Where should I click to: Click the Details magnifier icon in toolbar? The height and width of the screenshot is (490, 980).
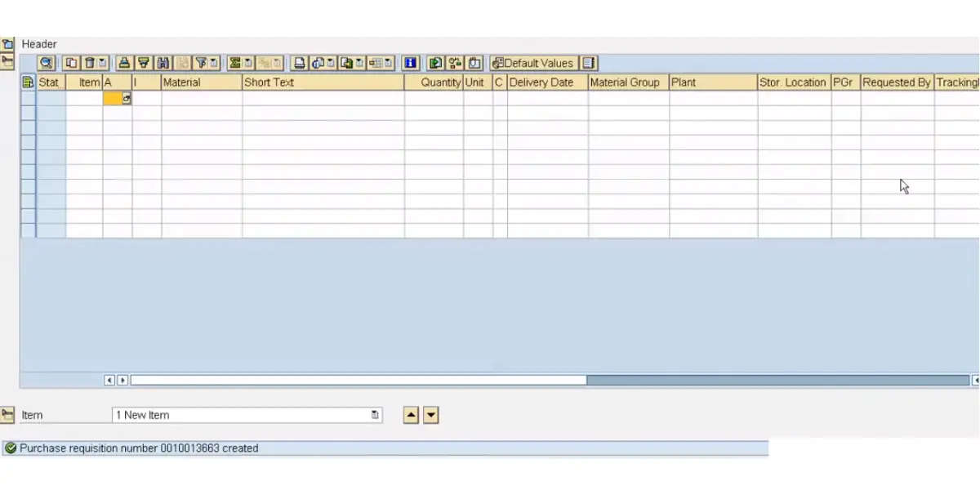[47, 63]
